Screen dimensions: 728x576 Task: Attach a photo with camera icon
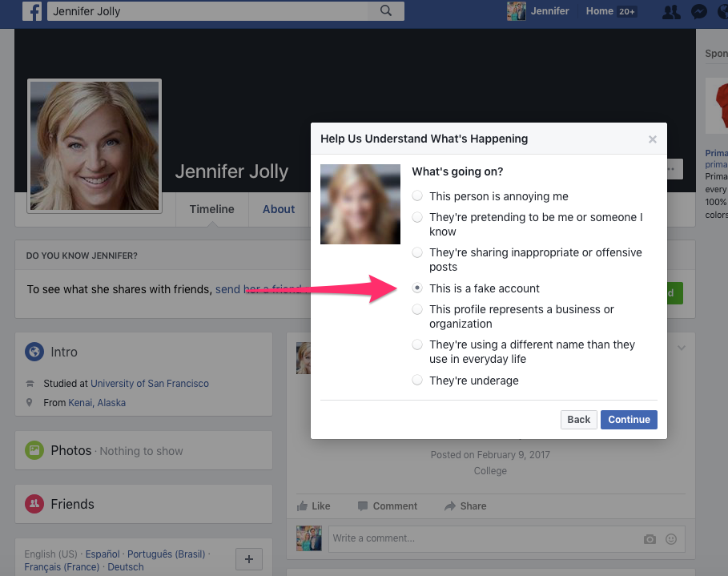(x=650, y=539)
